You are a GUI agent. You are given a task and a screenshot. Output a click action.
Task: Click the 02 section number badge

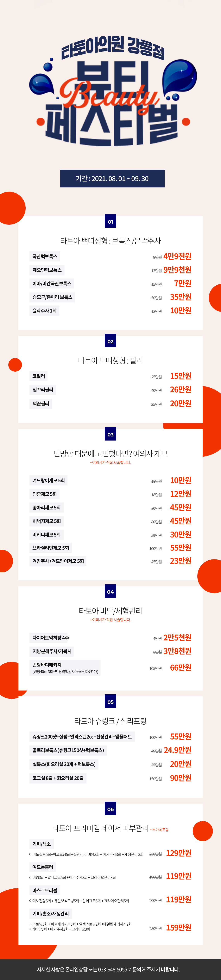[x=110, y=341]
